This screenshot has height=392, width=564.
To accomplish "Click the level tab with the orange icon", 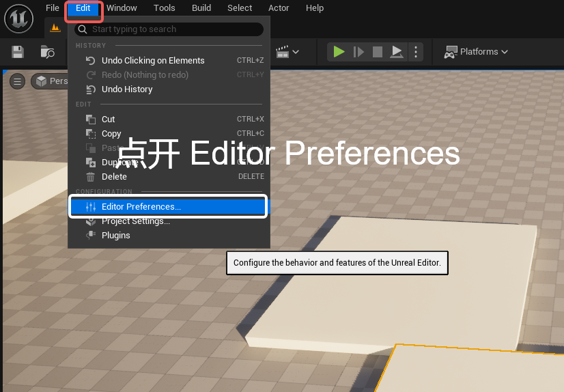I will click(x=55, y=28).
